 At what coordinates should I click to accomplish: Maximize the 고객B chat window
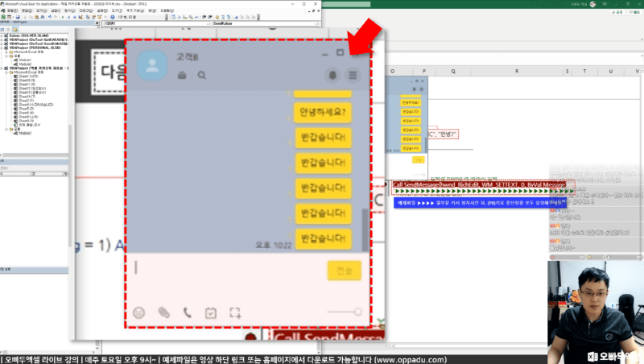tap(340, 52)
